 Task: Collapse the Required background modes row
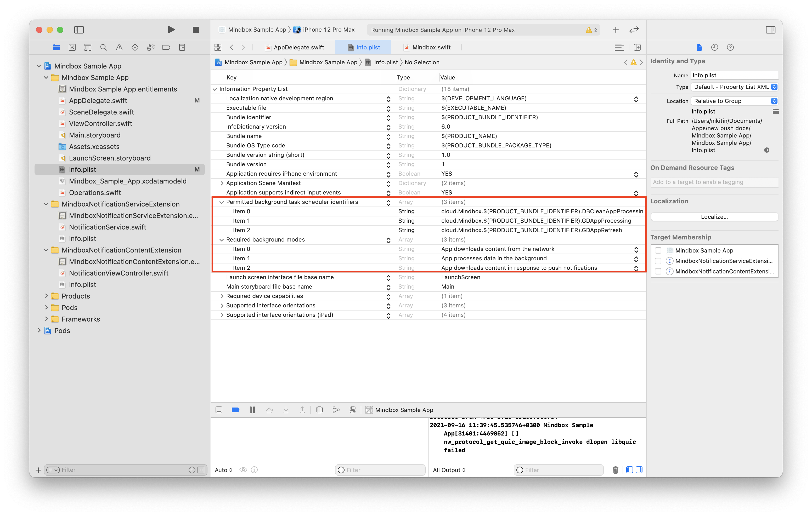pos(222,240)
